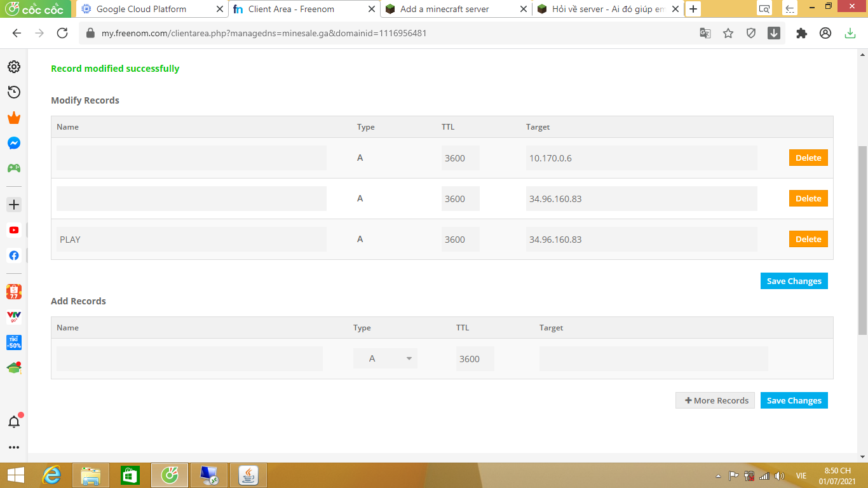Edit the 10.170.0.6 target field
This screenshot has width=868, height=488.
(642, 158)
